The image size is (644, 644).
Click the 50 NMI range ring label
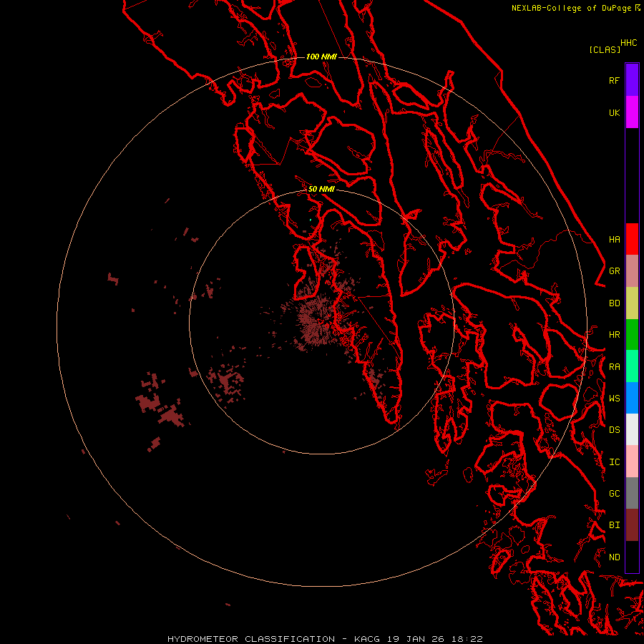coord(321,189)
